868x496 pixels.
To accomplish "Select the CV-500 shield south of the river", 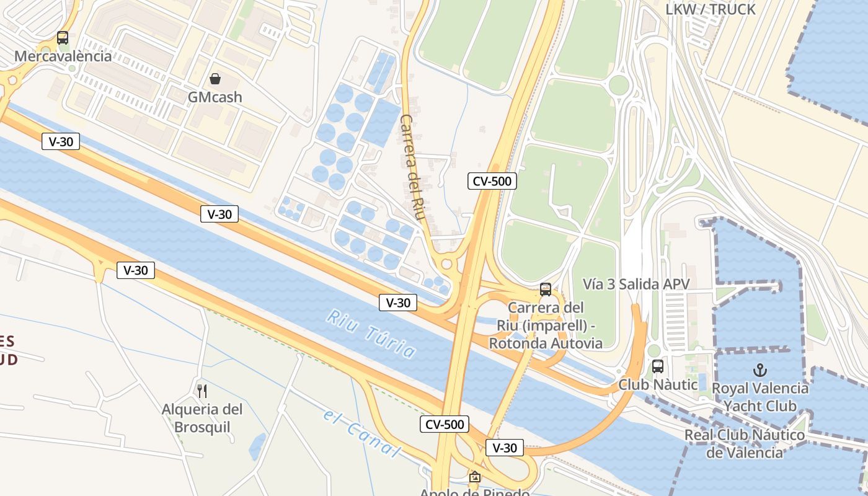I will [x=445, y=425].
